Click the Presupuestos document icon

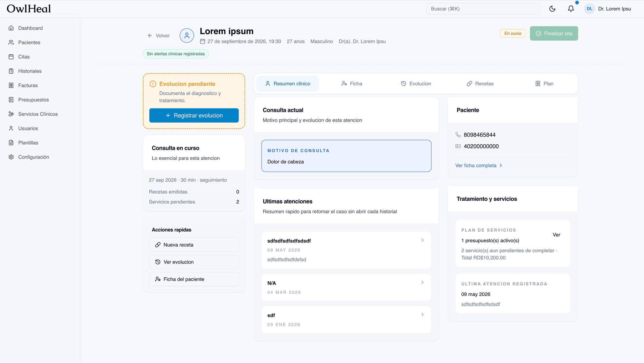[x=11, y=100]
